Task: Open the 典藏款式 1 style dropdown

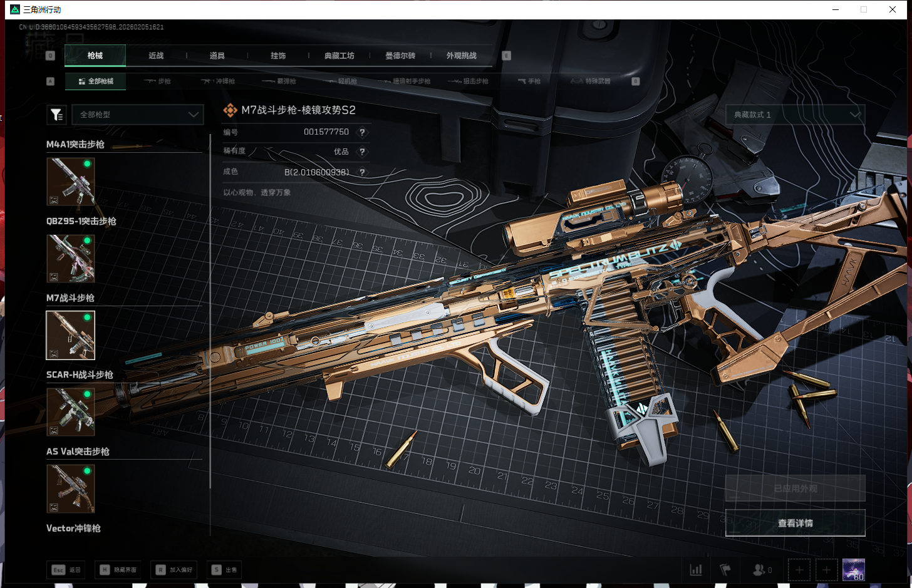Action: coord(795,115)
